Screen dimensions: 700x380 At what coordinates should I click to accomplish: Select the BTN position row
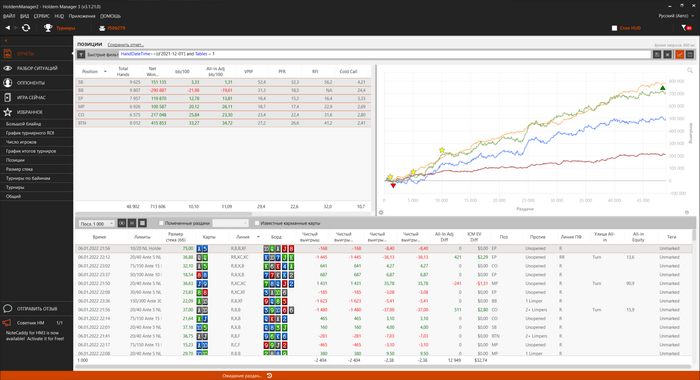(223, 123)
